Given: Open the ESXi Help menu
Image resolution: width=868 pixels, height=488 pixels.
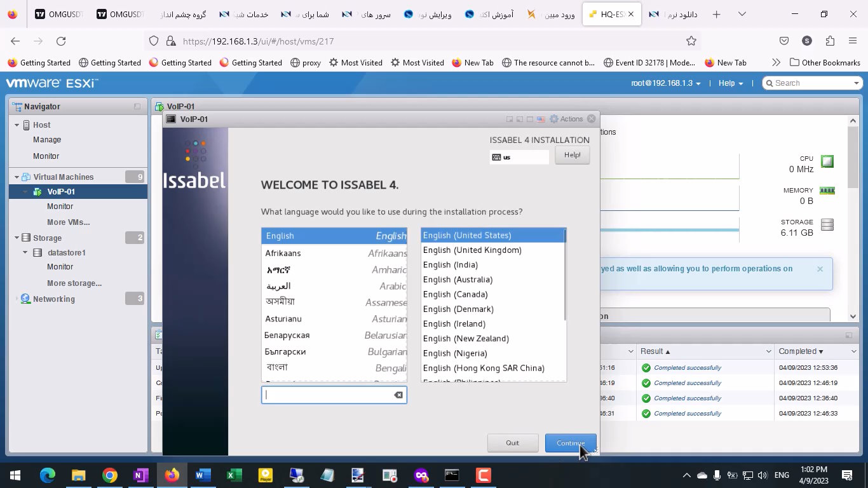Looking at the screenshot, I should (x=731, y=83).
